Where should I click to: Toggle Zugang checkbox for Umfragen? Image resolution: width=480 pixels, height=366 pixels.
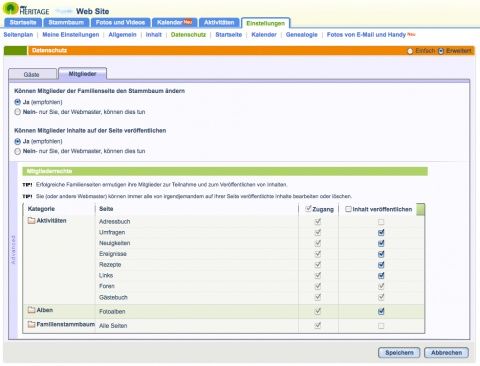[318, 232]
